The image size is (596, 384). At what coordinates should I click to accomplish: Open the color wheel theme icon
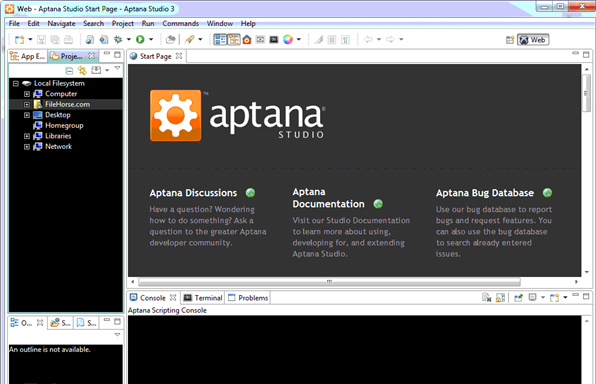click(x=288, y=40)
